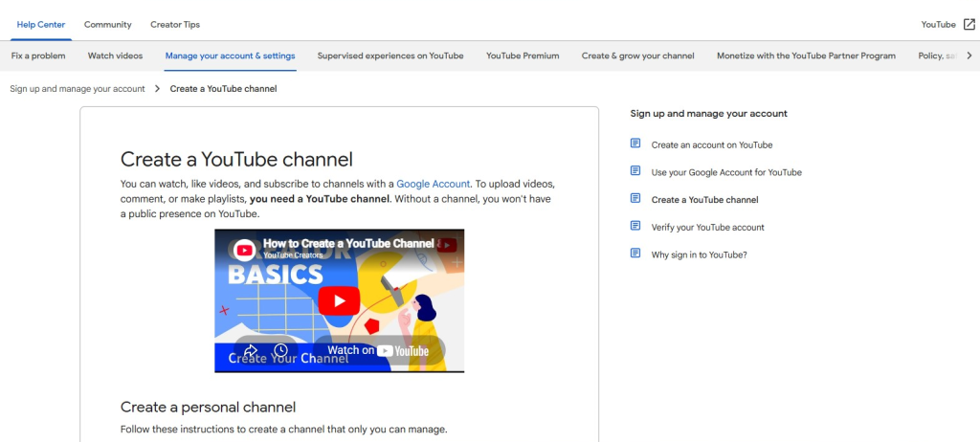
Task: Open the Community tab
Action: pos(107,24)
